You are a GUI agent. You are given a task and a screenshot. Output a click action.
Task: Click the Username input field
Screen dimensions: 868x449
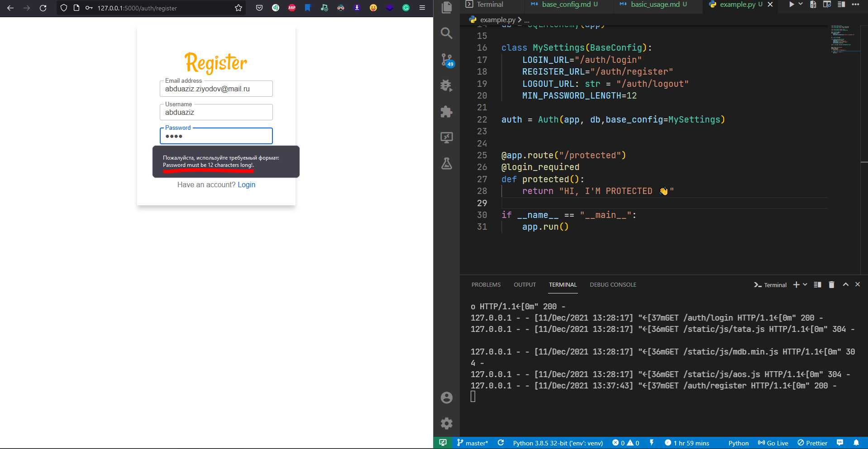click(216, 112)
